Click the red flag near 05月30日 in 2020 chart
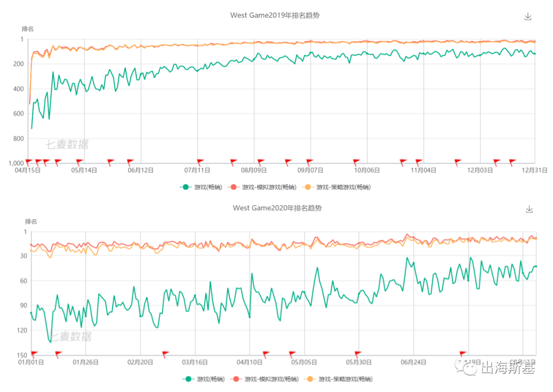Screen dimensions: 553x392 coord(357,354)
